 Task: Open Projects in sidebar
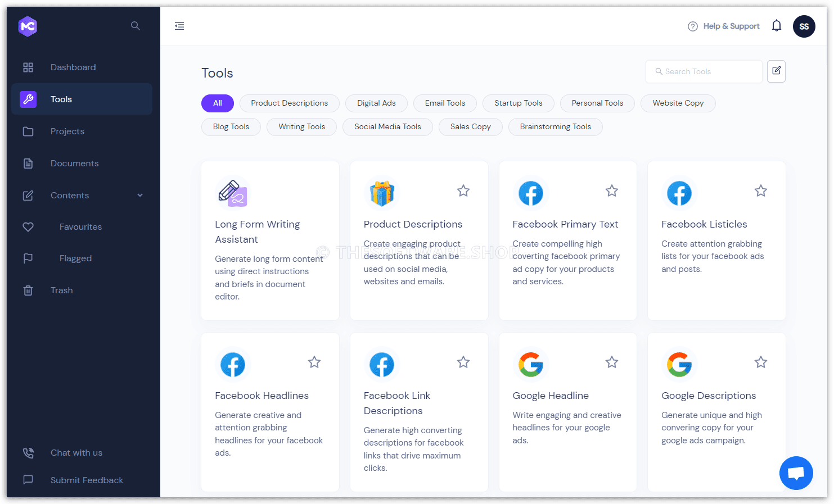67,131
